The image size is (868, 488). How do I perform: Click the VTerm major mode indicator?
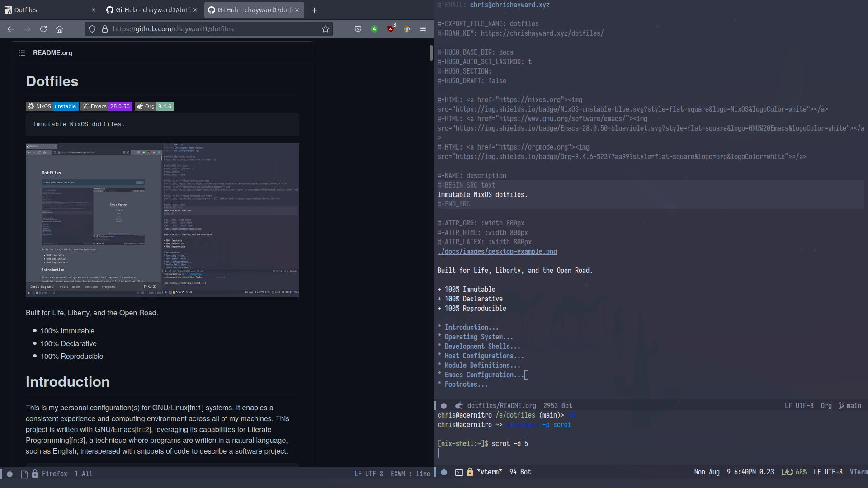click(859, 472)
